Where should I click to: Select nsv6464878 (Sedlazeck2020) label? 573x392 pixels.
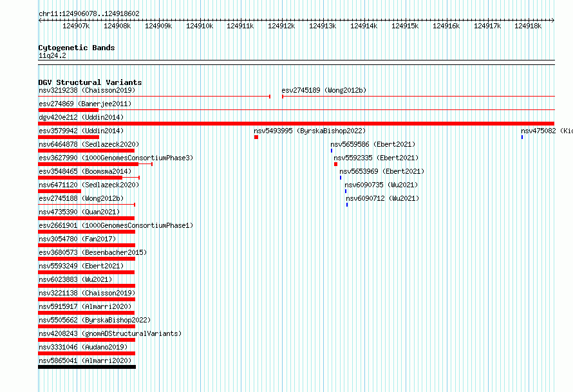pos(89,144)
